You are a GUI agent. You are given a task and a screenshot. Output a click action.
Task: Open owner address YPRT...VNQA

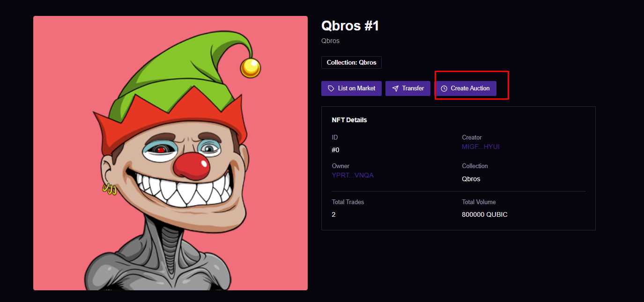[353, 175]
